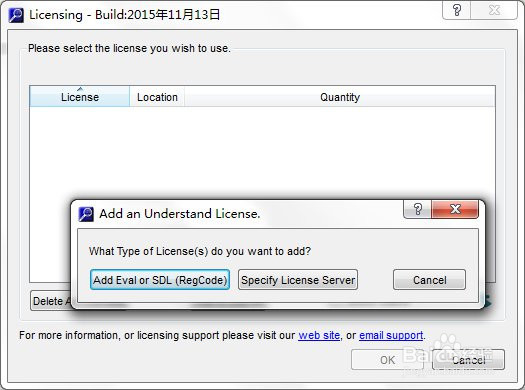The width and height of the screenshot is (525, 390).
Task: Click the Add an Understand License title bar text
Action: 180,214
